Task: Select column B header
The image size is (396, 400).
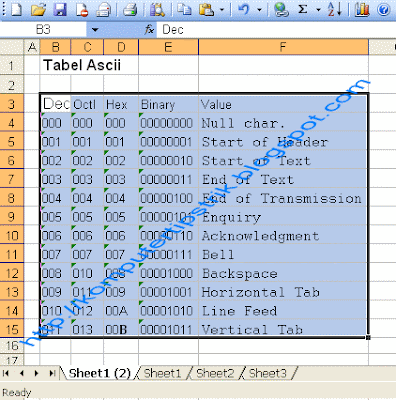Action: coord(55,47)
